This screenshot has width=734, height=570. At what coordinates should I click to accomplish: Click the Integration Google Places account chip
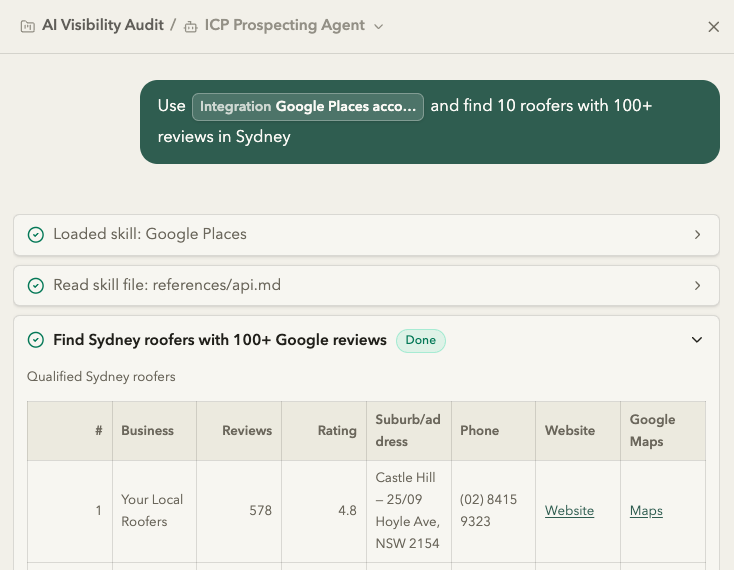[x=308, y=107]
